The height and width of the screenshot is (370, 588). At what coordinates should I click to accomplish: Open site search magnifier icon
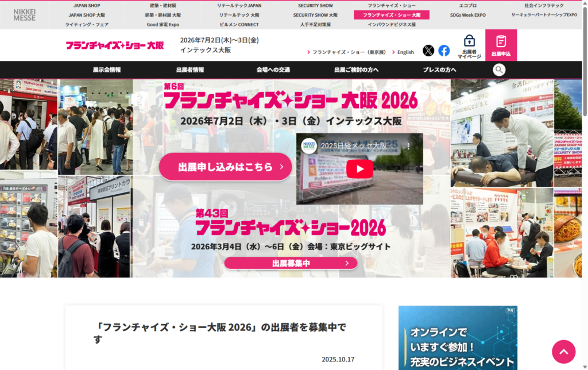point(499,70)
